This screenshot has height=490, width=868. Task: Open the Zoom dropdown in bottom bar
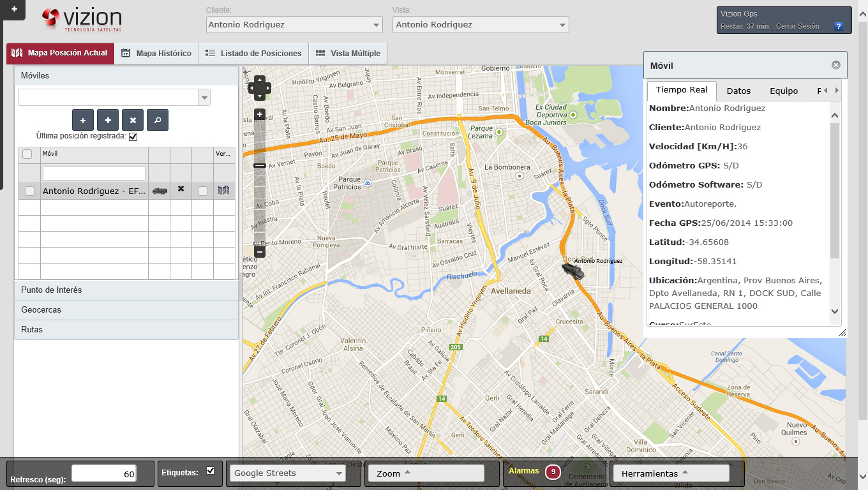pyautogui.click(x=425, y=473)
